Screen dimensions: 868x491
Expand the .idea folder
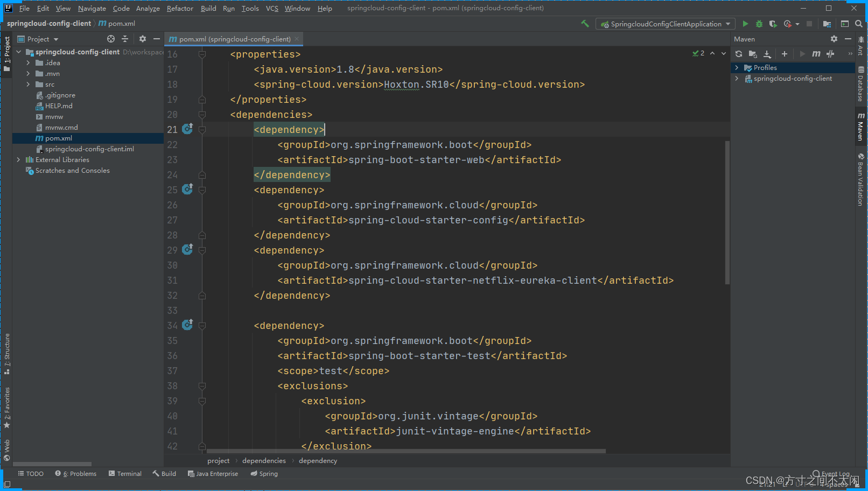[28, 63]
